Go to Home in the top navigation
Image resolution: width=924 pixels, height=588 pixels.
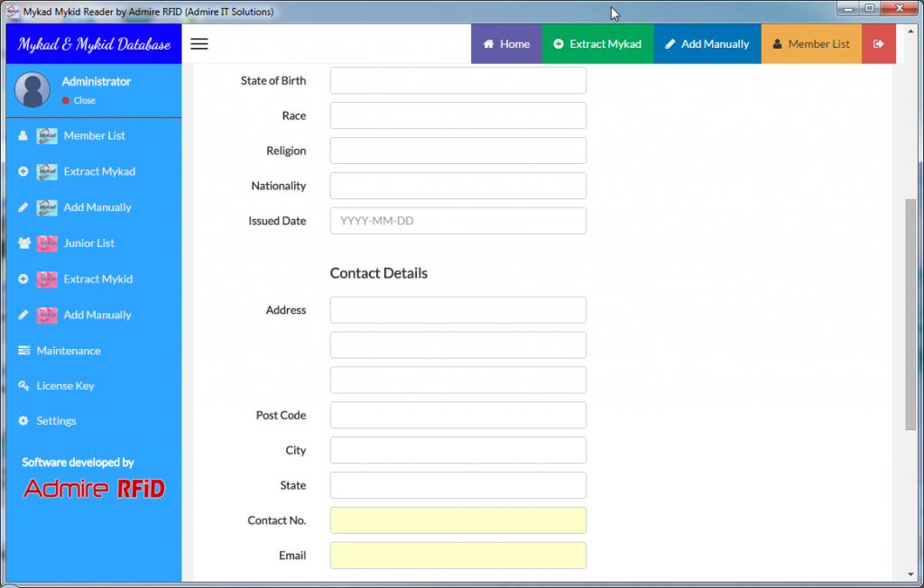[506, 44]
